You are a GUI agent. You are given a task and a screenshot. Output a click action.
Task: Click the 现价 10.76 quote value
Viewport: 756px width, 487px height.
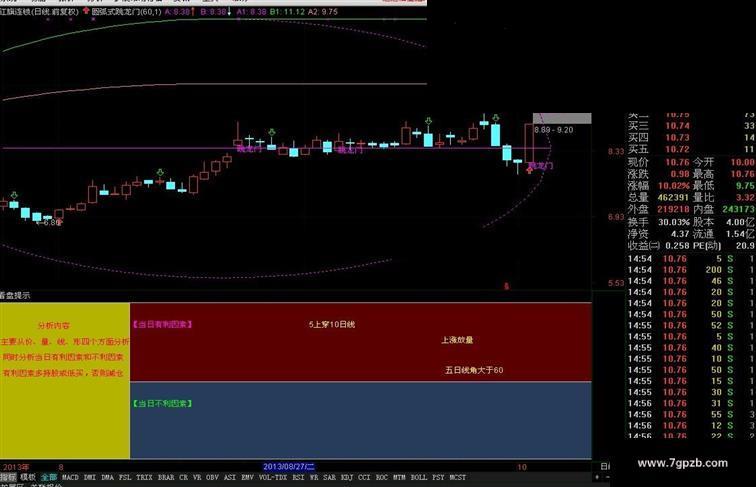pyautogui.click(x=677, y=162)
